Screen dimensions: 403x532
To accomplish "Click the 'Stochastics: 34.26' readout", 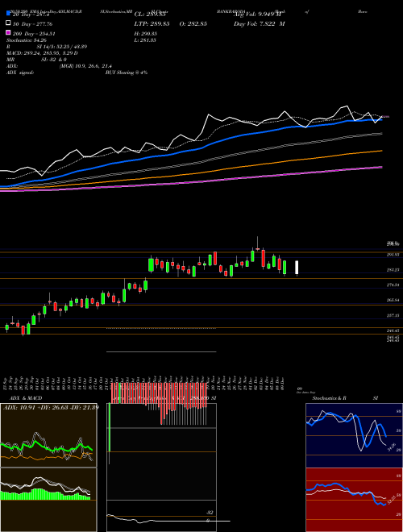I will [27, 40].
